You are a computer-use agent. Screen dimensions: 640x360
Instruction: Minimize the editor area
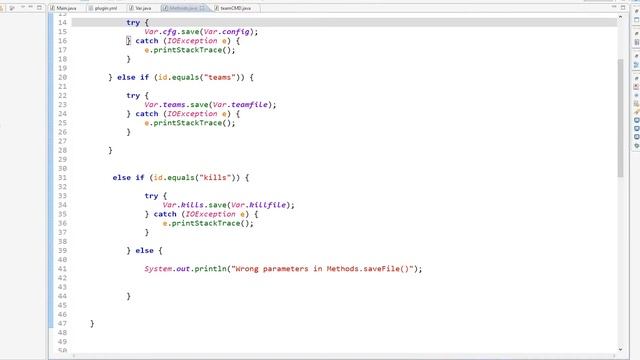click(x=614, y=7)
